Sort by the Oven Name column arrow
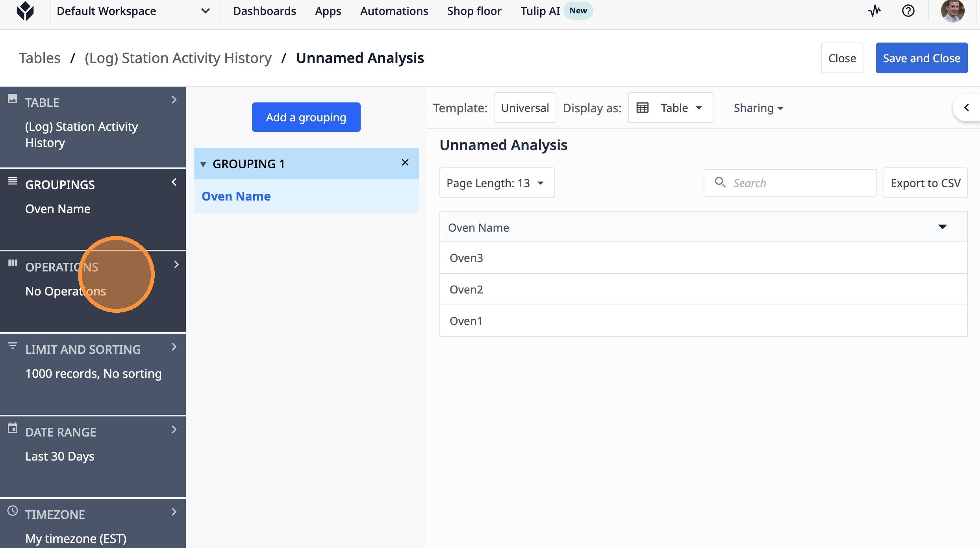This screenshot has width=980, height=548. (x=942, y=227)
